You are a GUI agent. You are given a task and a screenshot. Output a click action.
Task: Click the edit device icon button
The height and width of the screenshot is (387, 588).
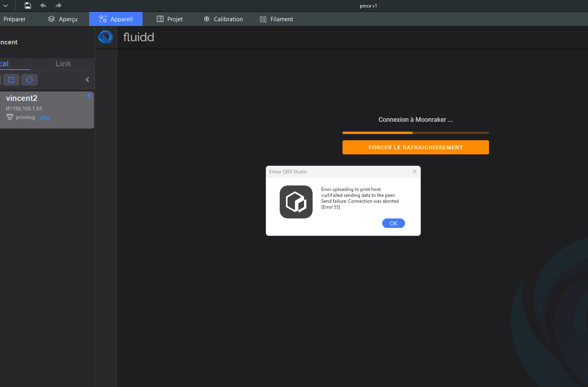pyautogui.click(x=11, y=80)
